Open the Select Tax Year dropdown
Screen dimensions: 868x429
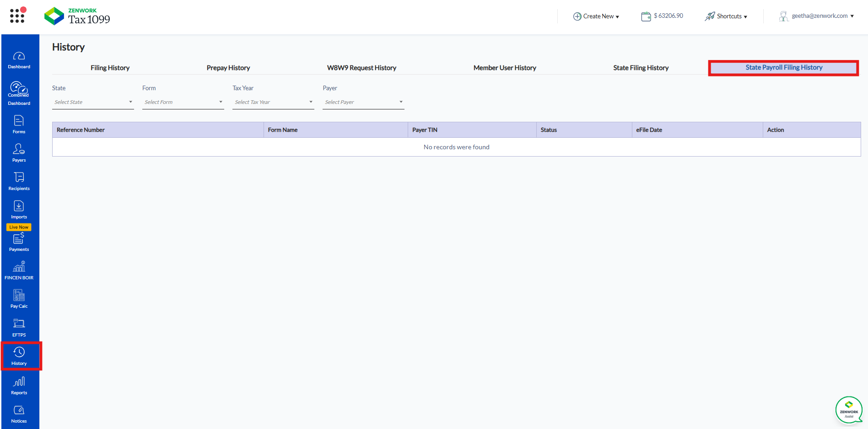tap(273, 102)
